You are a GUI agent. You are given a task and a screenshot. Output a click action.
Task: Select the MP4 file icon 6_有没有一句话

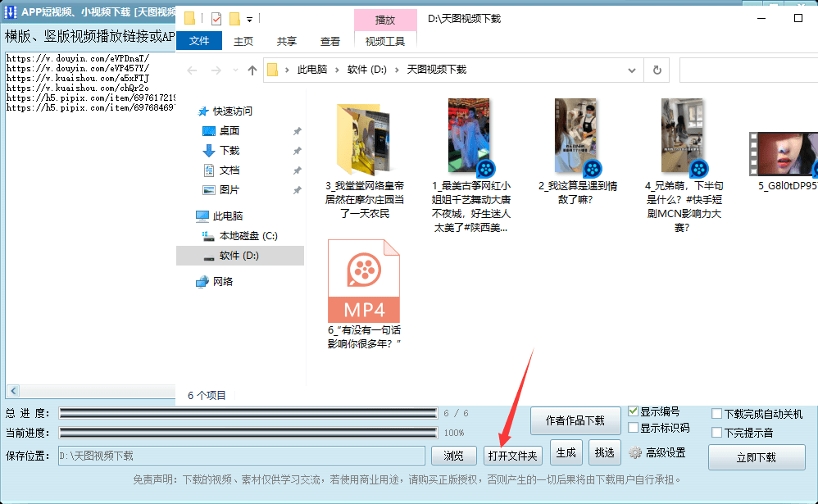point(364,281)
